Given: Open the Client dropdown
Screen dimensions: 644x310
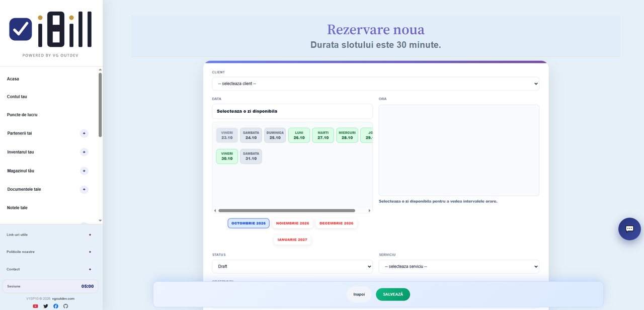Looking at the screenshot, I should point(375,84).
